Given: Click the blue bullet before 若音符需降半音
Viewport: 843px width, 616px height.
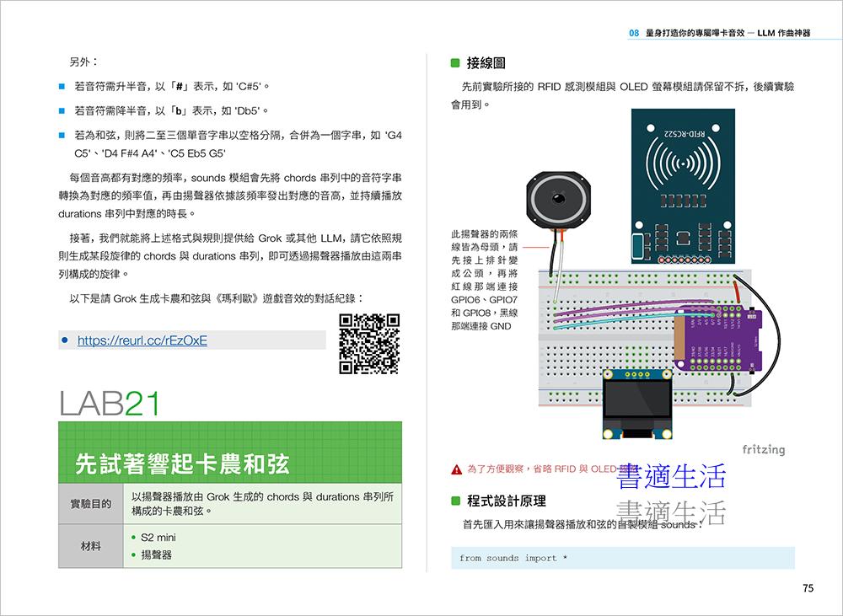Looking at the screenshot, I should [62, 110].
